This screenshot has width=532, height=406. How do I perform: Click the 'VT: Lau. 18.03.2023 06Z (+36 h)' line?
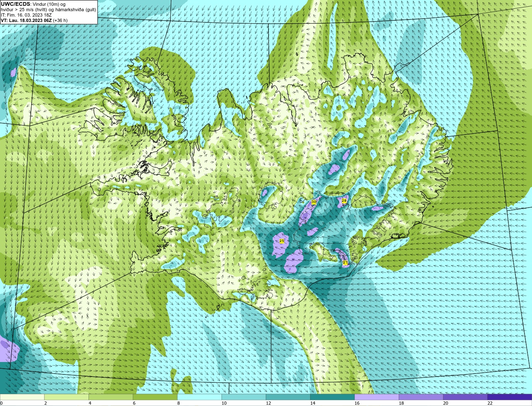click(34, 20)
